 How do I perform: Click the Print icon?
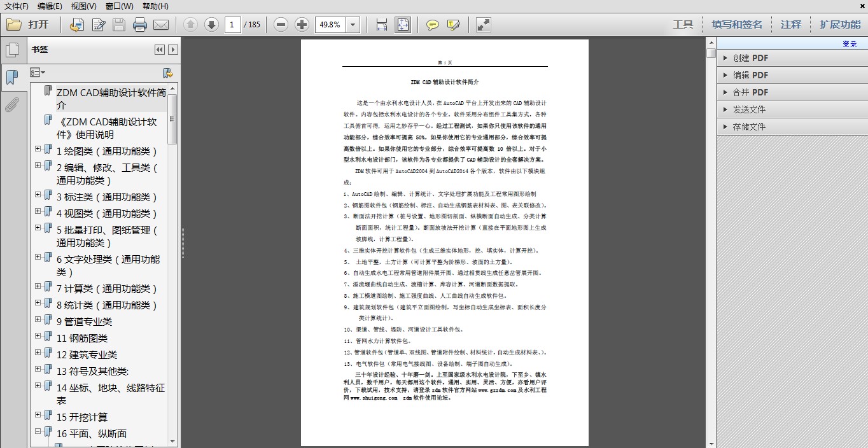point(140,25)
